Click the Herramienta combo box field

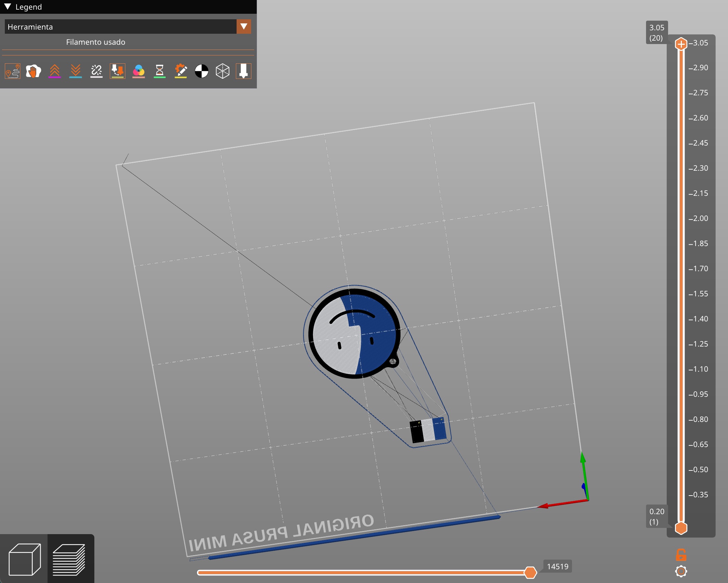(x=128, y=26)
